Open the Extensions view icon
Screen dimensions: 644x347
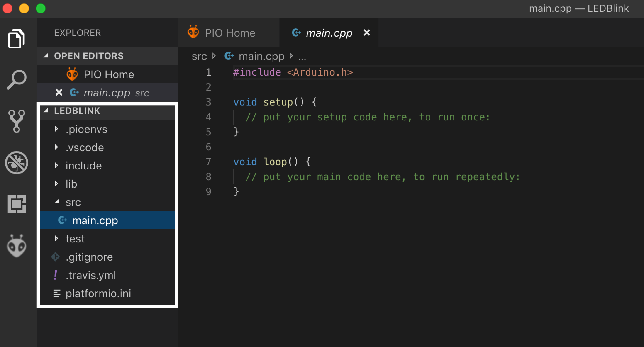coord(16,204)
